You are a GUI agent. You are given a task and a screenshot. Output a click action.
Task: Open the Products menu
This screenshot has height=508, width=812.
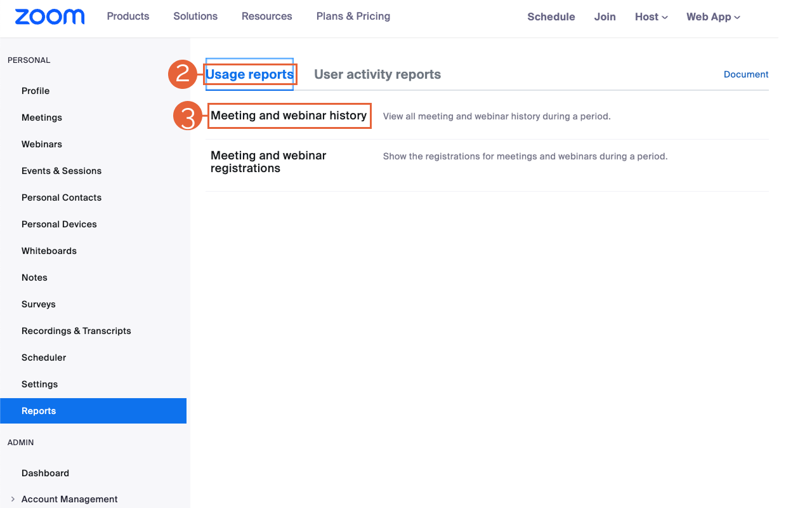click(128, 17)
